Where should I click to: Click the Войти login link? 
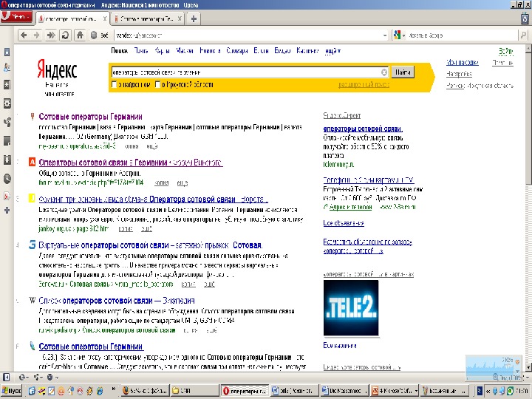[506, 51]
